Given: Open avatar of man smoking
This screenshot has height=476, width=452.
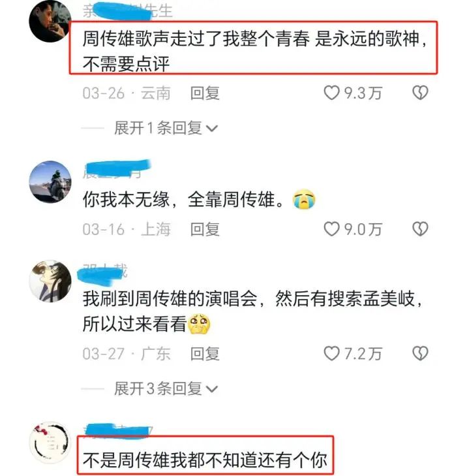Looking at the screenshot, I should point(50,21).
